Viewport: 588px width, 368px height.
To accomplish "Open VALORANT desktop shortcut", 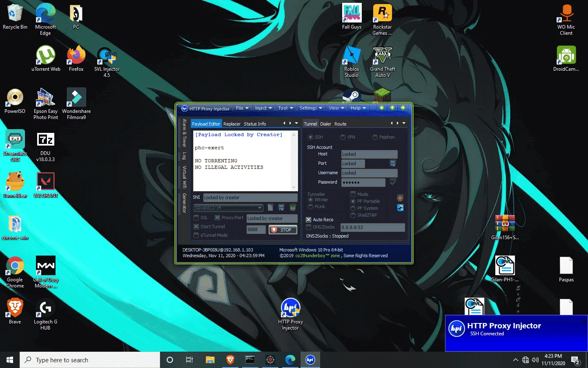I will (x=45, y=185).
